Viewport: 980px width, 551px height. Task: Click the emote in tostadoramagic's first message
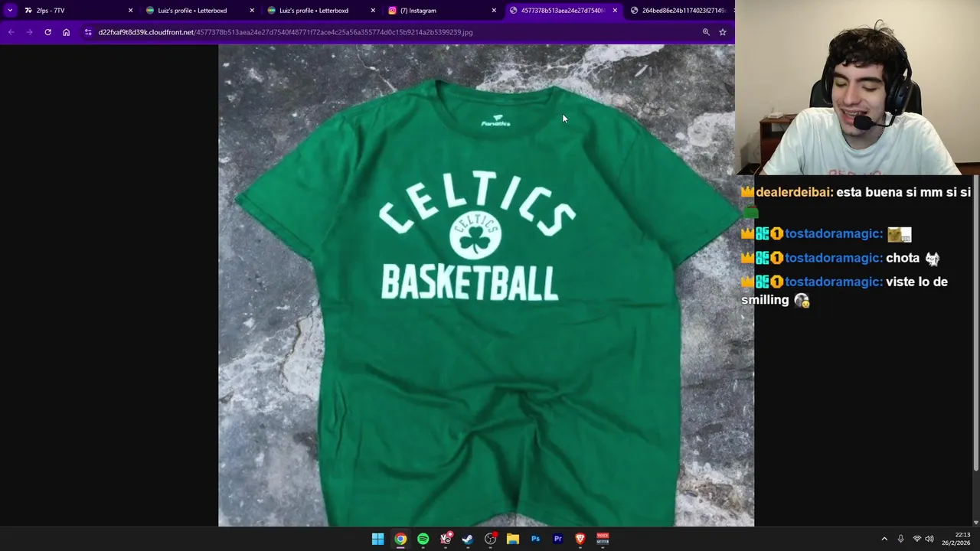900,234
